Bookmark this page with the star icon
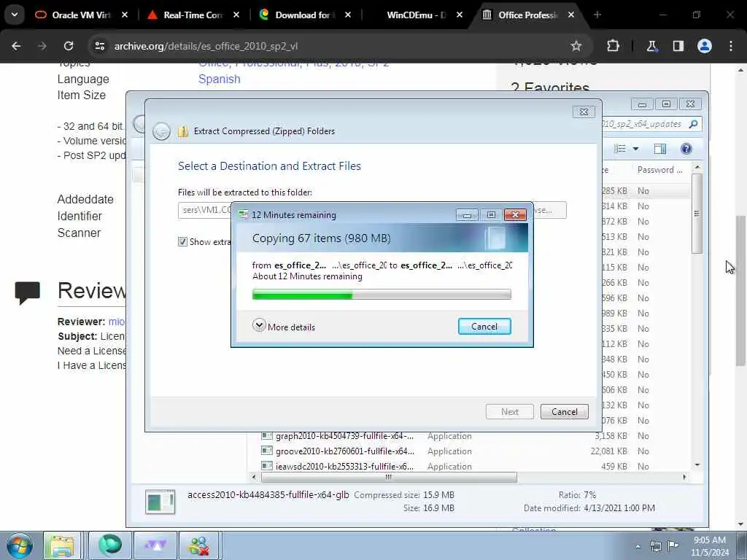 pos(576,46)
